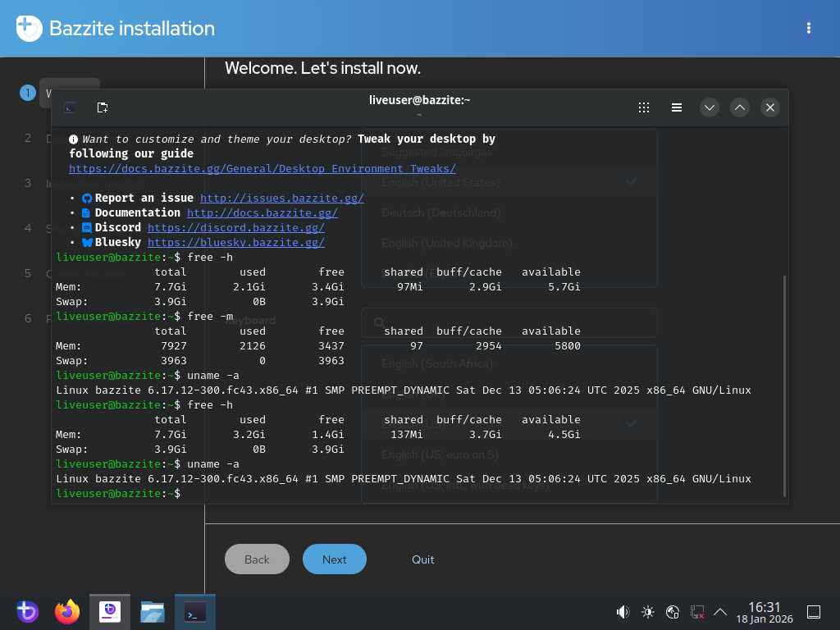Click the Back button in installer
This screenshot has height=630, width=840.
coord(257,559)
